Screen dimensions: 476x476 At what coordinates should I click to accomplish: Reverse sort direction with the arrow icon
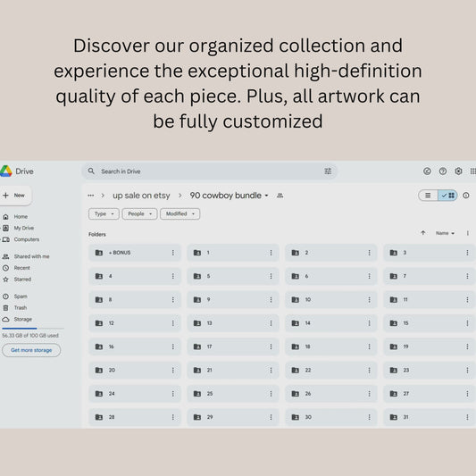423,233
